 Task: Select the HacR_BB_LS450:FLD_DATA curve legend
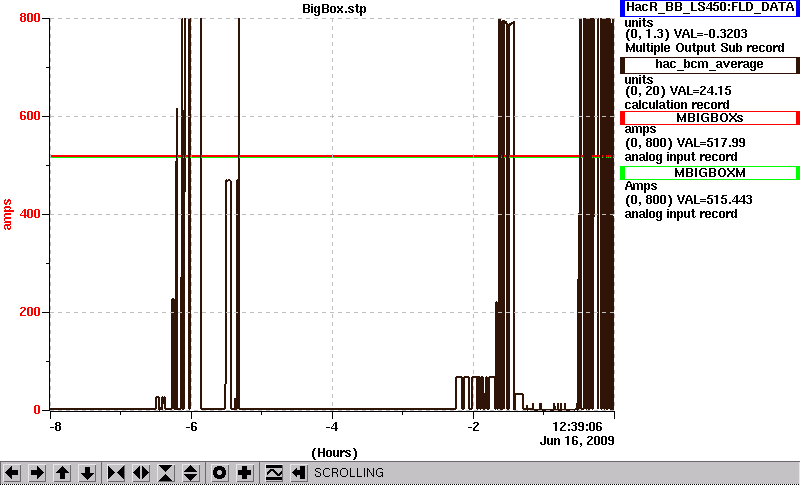click(x=710, y=8)
